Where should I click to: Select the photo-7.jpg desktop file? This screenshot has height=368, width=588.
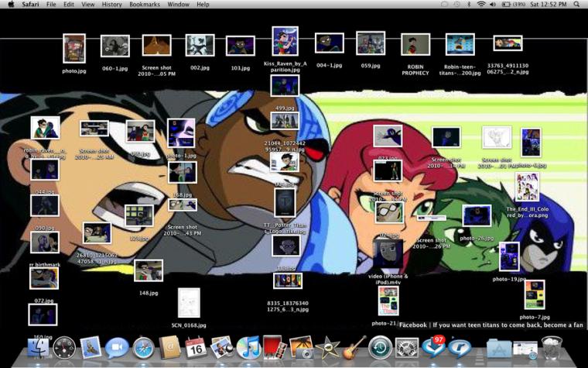(535, 294)
